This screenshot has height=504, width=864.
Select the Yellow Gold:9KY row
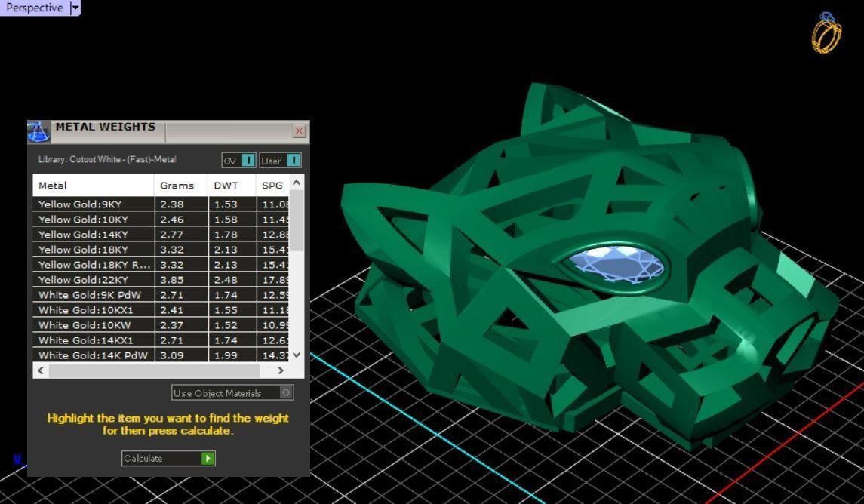pos(160,204)
